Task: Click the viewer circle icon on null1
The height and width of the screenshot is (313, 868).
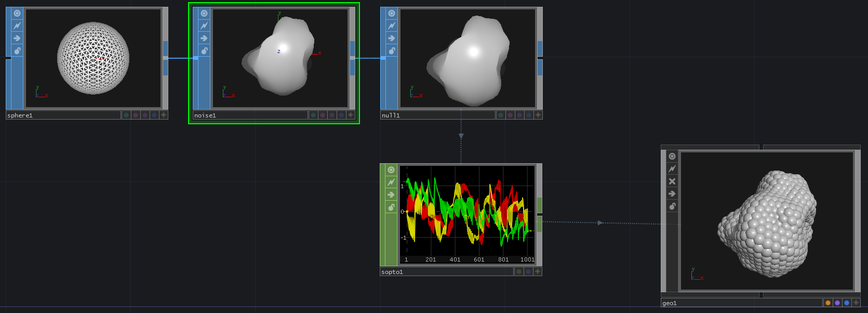Action: (x=392, y=14)
